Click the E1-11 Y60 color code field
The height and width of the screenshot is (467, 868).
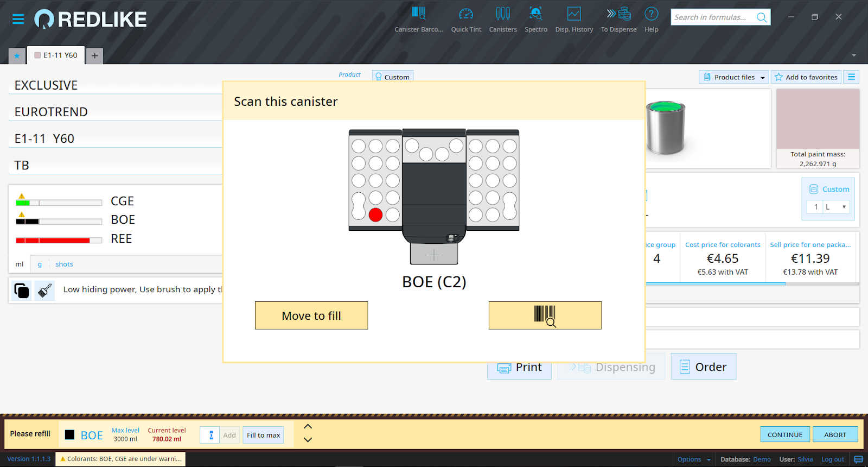pyautogui.click(x=116, y=138)
